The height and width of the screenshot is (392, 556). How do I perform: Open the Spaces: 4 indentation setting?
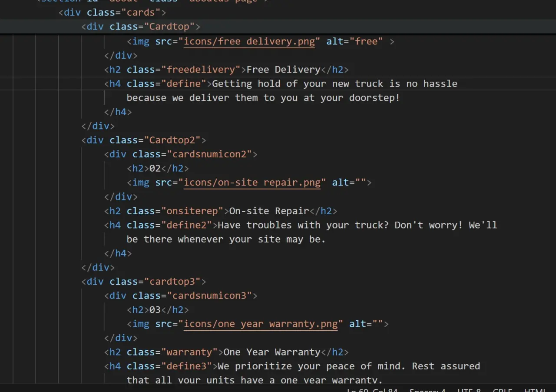(x=427, y=389)
